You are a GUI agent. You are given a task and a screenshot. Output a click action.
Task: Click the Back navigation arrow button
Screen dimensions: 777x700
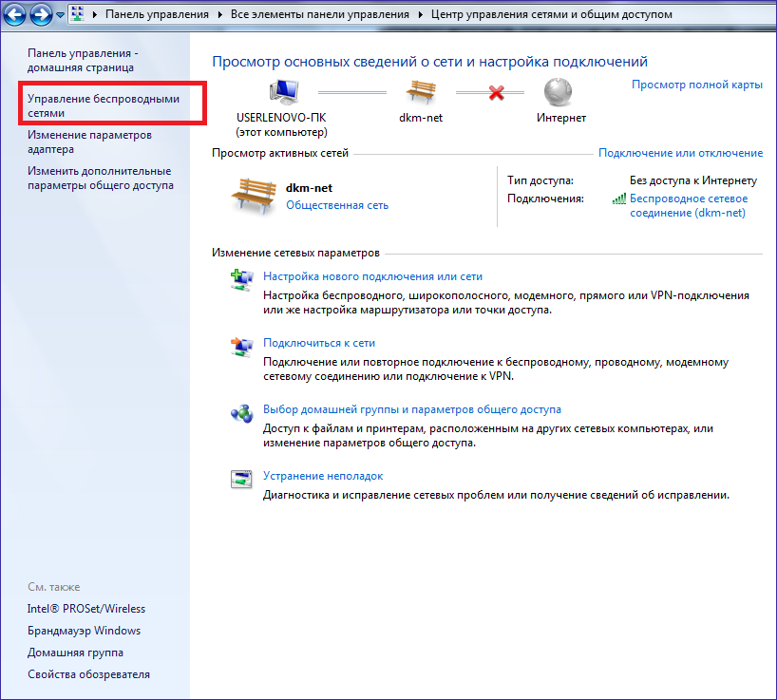(15, 15)
